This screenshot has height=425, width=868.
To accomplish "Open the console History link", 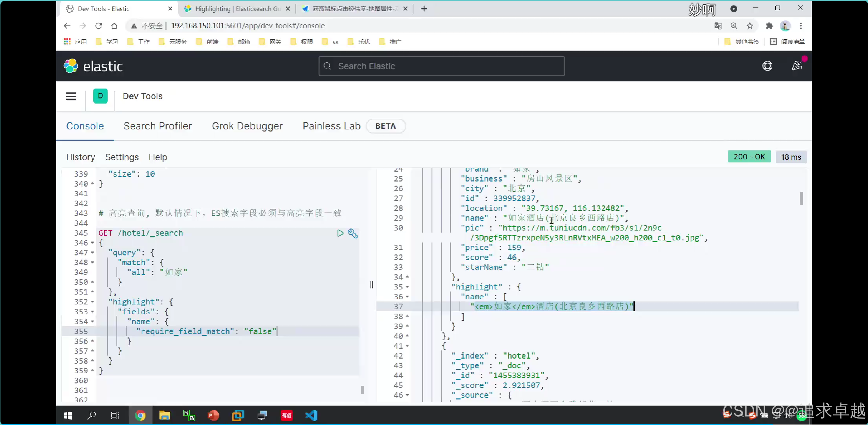I will click(x=80, y=157).
